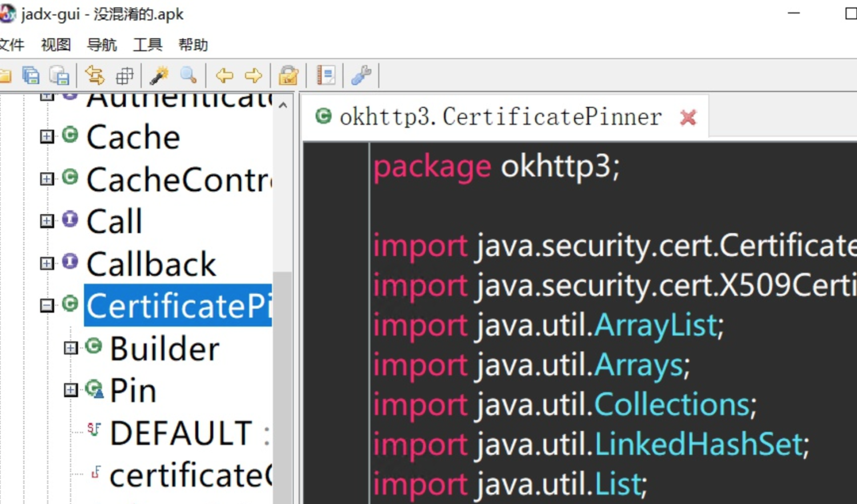The image size is (857, 504).
Task: Navigate forward with the right arrow icon
Action: tap(253, 75)
